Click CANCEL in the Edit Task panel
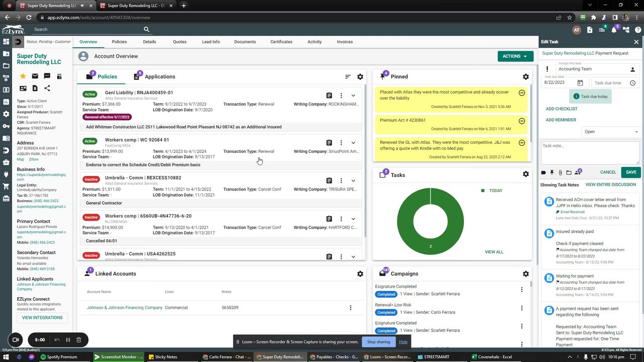Screen dimensions: 644x362 click(x=608, y=172)
